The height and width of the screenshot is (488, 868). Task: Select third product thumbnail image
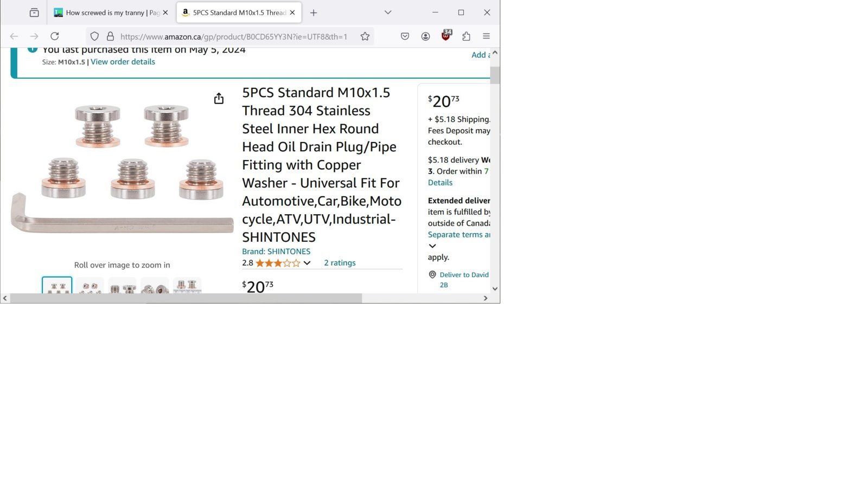tap(122, 285)
